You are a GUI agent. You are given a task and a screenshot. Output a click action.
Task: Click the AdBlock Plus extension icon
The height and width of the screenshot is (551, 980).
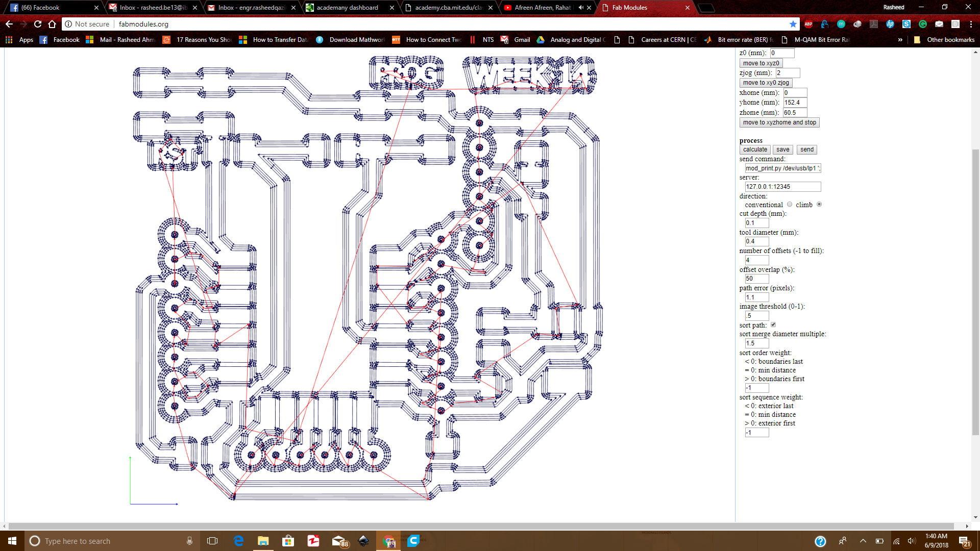[x=808, y=24]
